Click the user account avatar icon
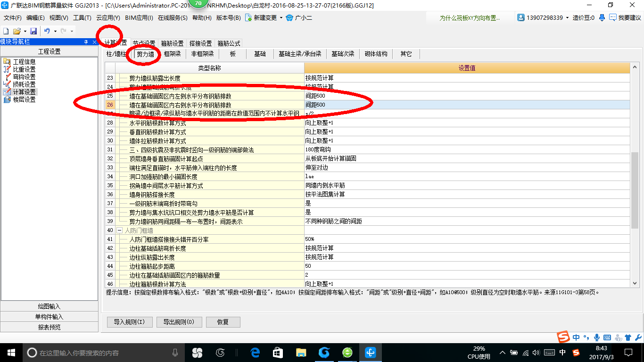The height and width of the screenshot is (362, 644). 521,17
